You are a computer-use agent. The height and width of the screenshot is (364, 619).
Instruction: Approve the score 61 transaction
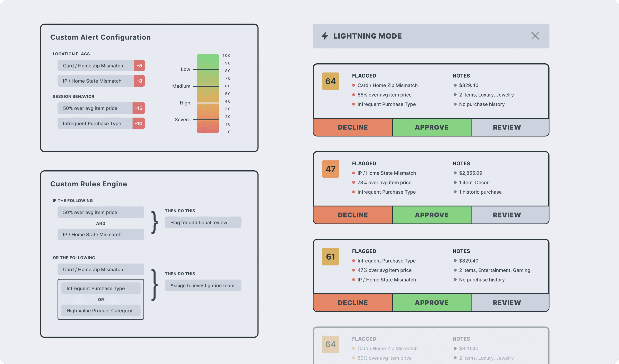tap(432, 303)
